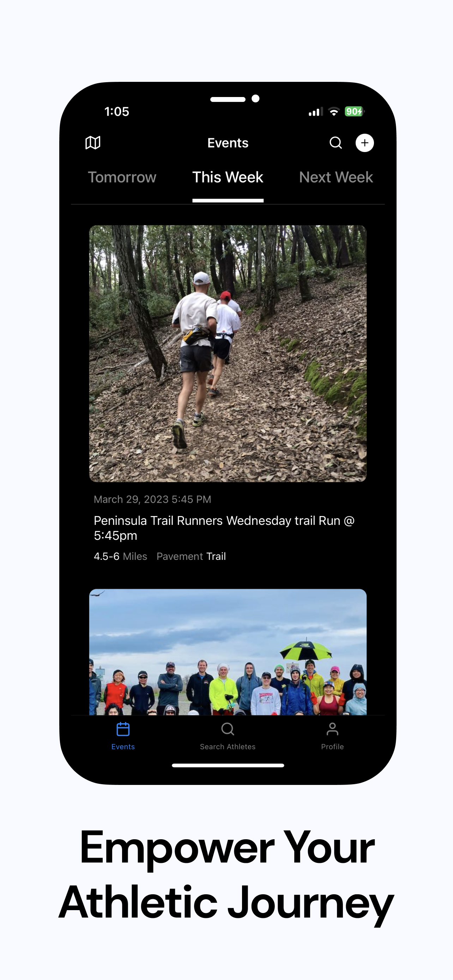The height and width of the screenshot is (980, 453).
Task: Tap the Trail terrain label
Action: coord(216,556)
